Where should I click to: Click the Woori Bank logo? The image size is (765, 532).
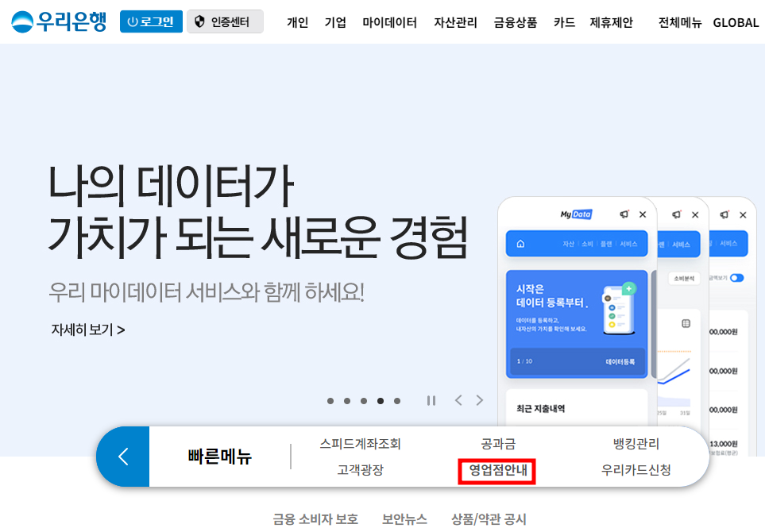[x=60, y=21]
